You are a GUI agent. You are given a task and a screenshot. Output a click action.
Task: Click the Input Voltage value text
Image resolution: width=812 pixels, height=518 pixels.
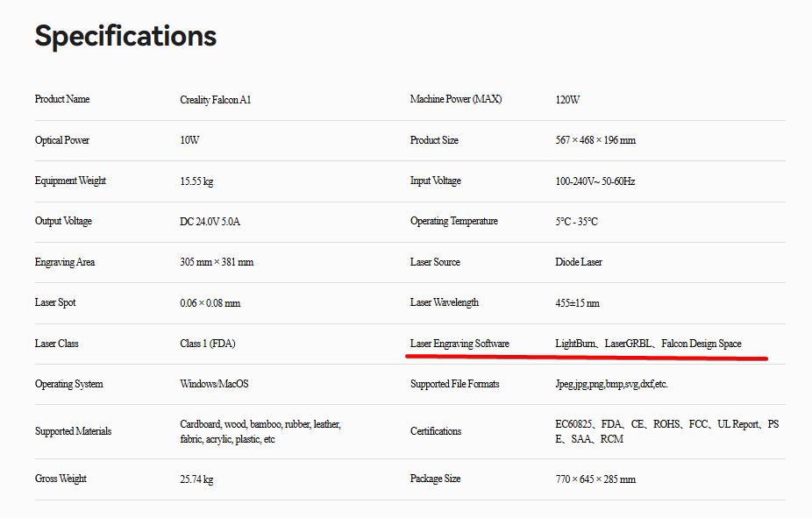tap(595, 181)
